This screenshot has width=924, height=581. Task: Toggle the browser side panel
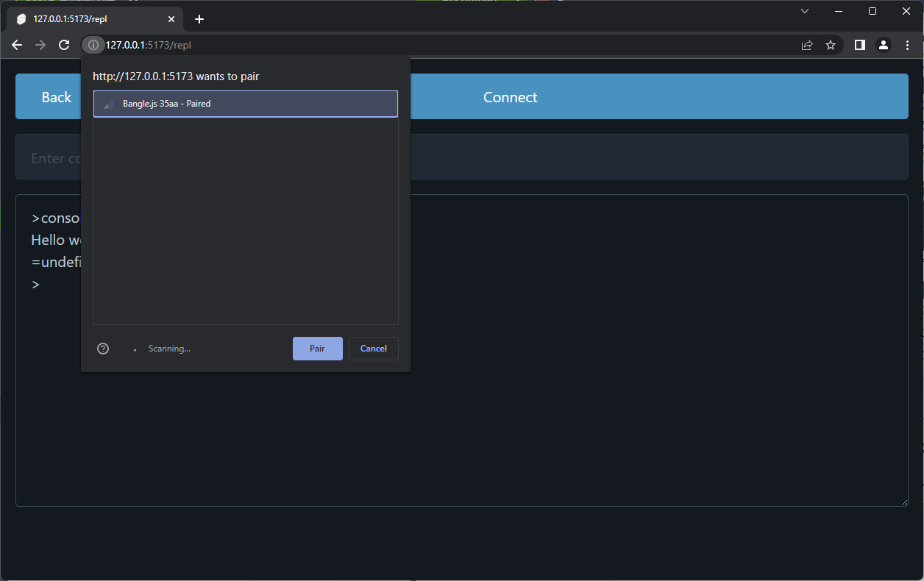click(x=859, y=45)
